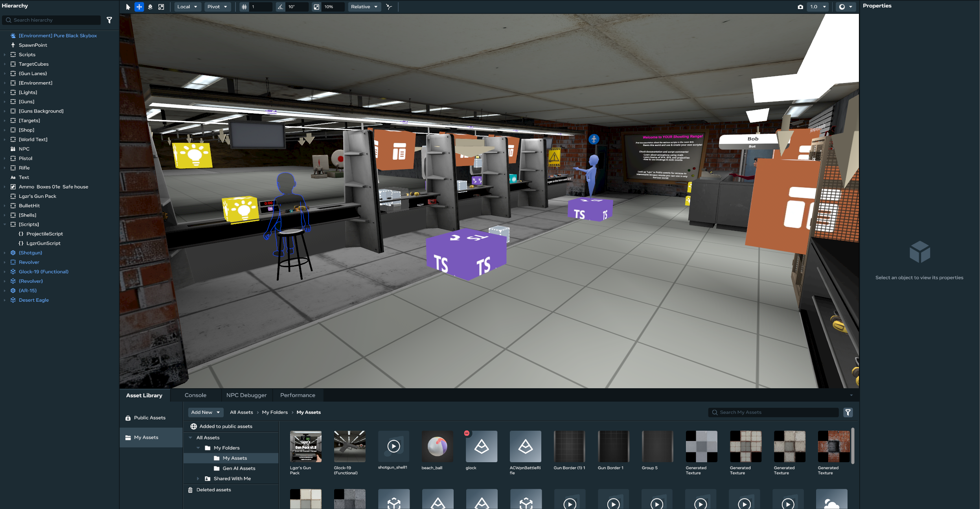Click the snap-to-surface icon next to Relative
Image resolution: width=980 pixels, height=509 pixels.
[x=389, y=7]
